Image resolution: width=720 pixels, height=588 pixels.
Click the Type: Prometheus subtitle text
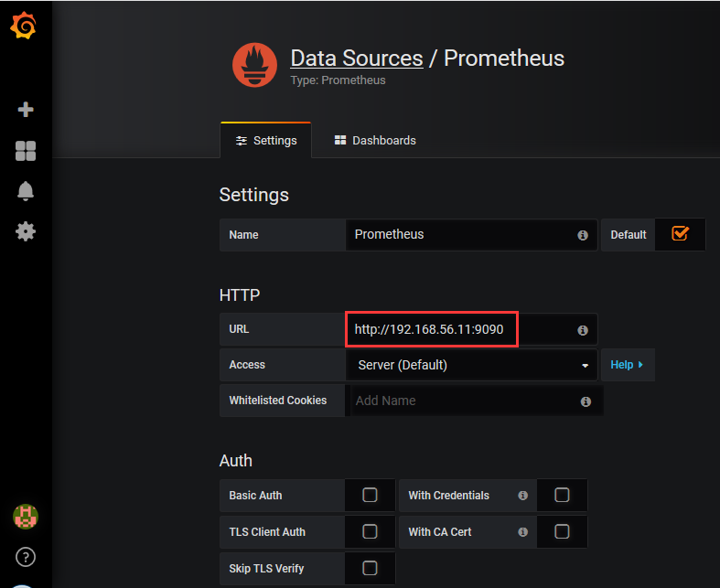click(x=338, y=80)
